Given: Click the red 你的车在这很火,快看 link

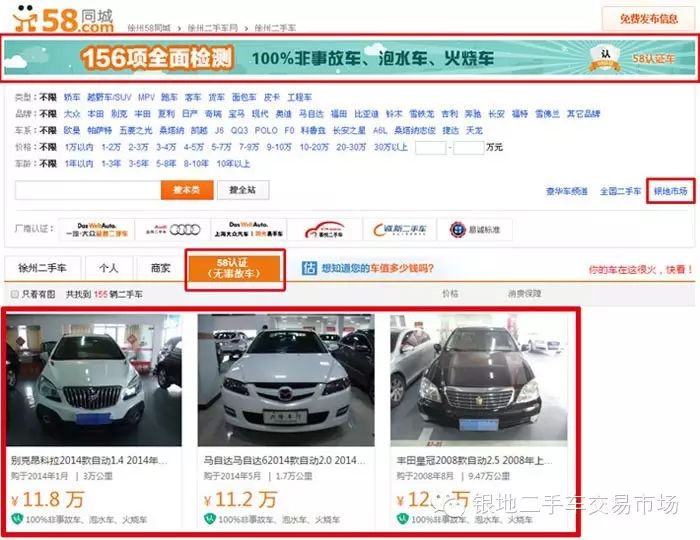Looking at the screenshot, I should pyautogui.click(x=641, y=270).
